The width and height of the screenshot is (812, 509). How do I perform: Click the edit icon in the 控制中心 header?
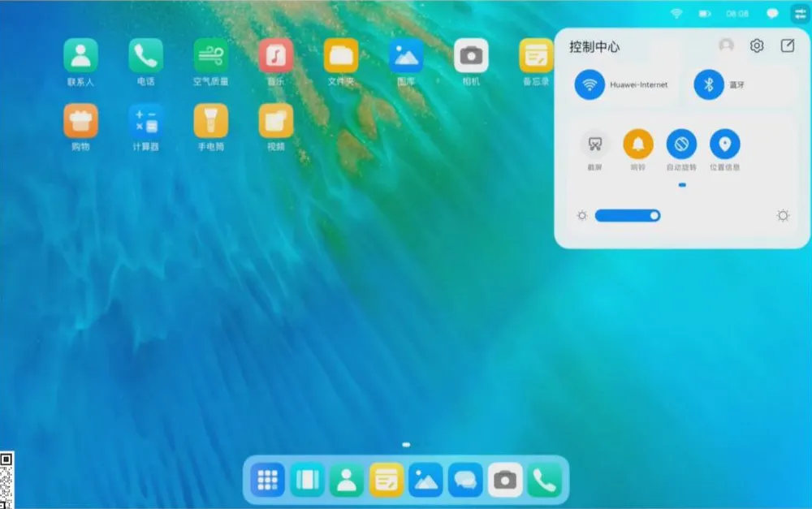788,45
